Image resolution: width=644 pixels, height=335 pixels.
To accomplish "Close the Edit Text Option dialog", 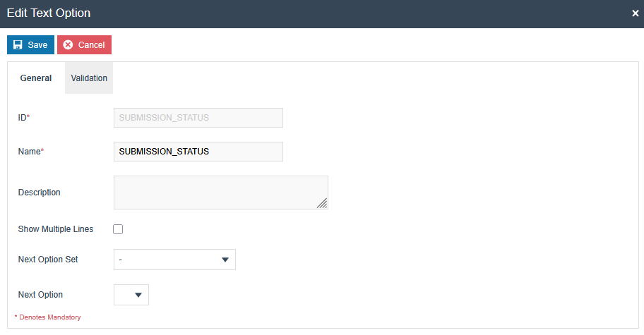I will 635,13.
